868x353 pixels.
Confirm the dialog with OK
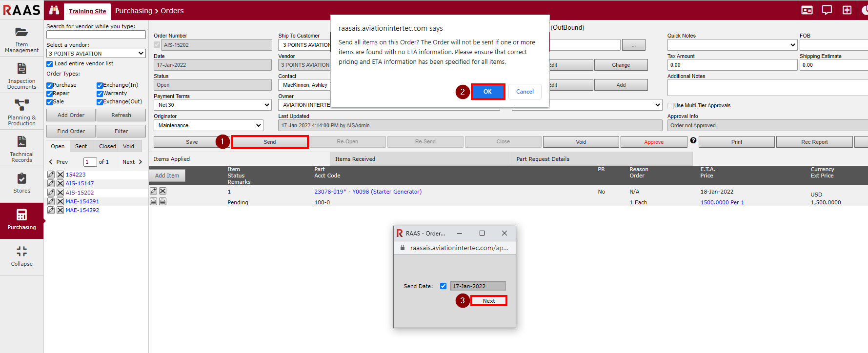[487, 92]
